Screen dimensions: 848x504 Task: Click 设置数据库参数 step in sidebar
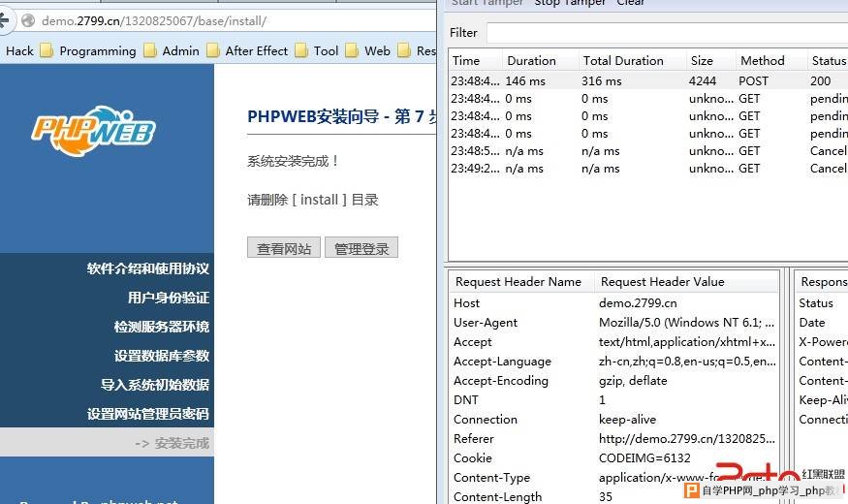click(x=161, y=356)
